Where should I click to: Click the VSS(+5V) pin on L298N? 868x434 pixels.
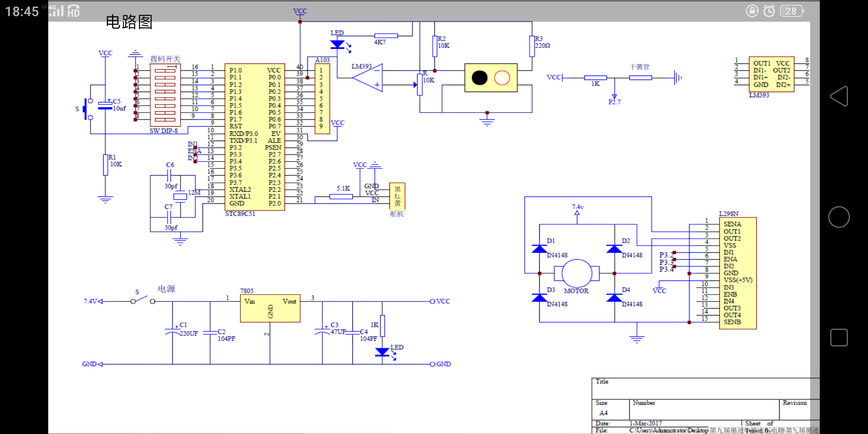pos(738,280)
